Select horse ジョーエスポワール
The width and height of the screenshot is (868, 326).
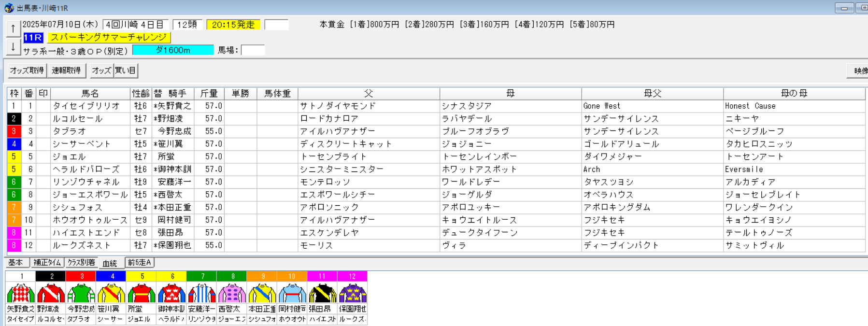(90, 195)
